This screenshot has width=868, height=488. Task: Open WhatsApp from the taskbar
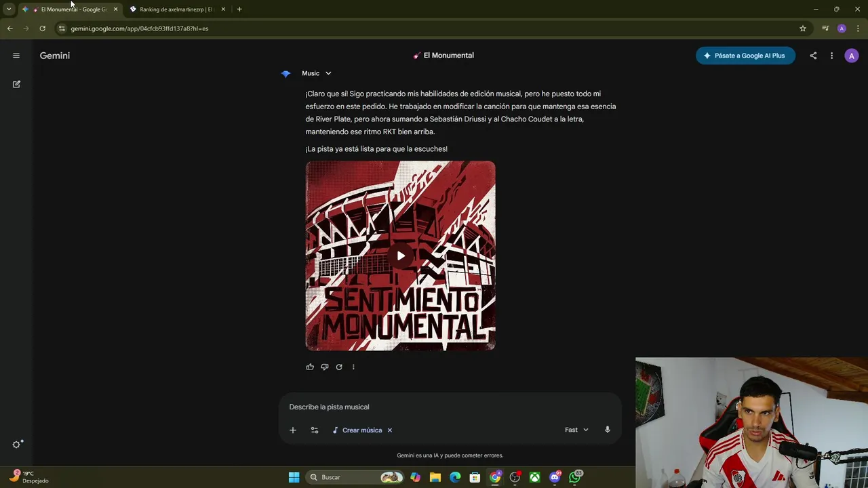pos(575,477)
